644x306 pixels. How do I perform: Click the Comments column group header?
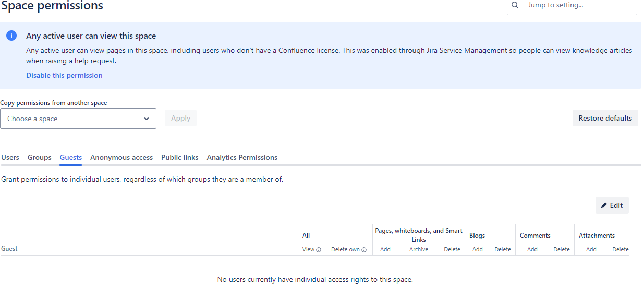click(x=535, y=236)
